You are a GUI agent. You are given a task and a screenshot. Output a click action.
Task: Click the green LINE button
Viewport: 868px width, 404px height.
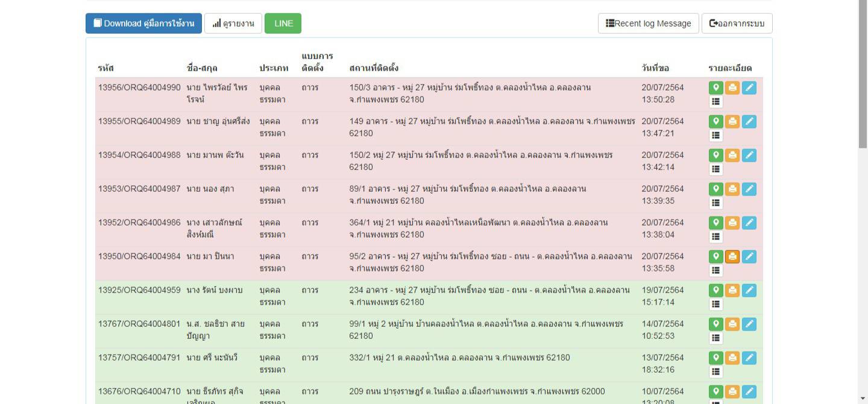point(283,24)
